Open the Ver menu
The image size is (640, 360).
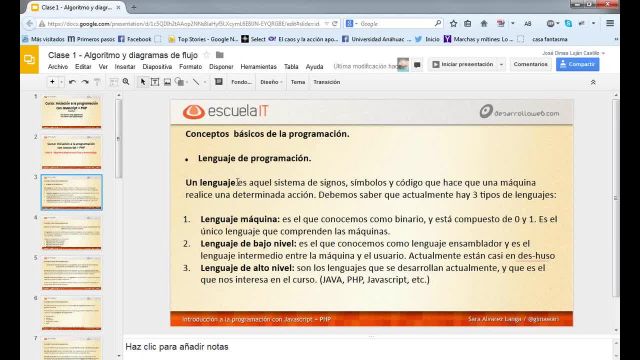click(x=103, y=67)
